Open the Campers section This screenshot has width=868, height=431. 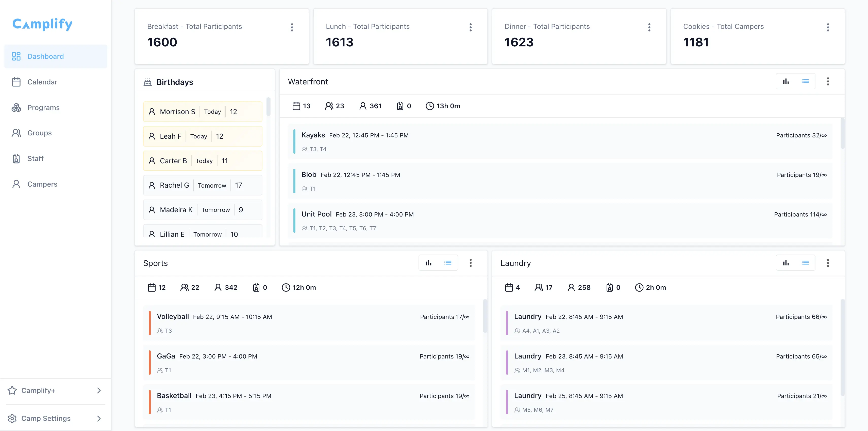42,184
